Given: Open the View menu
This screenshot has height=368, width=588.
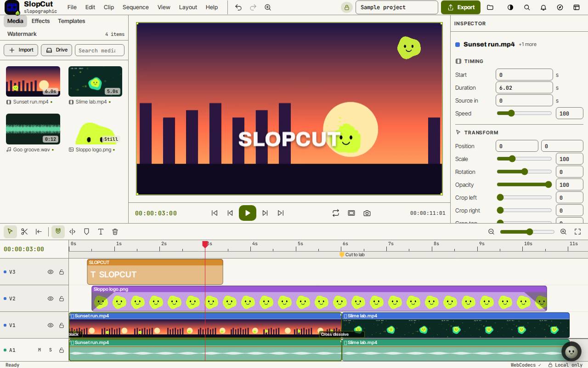Looking at the screenshot, I should (164, 7).
